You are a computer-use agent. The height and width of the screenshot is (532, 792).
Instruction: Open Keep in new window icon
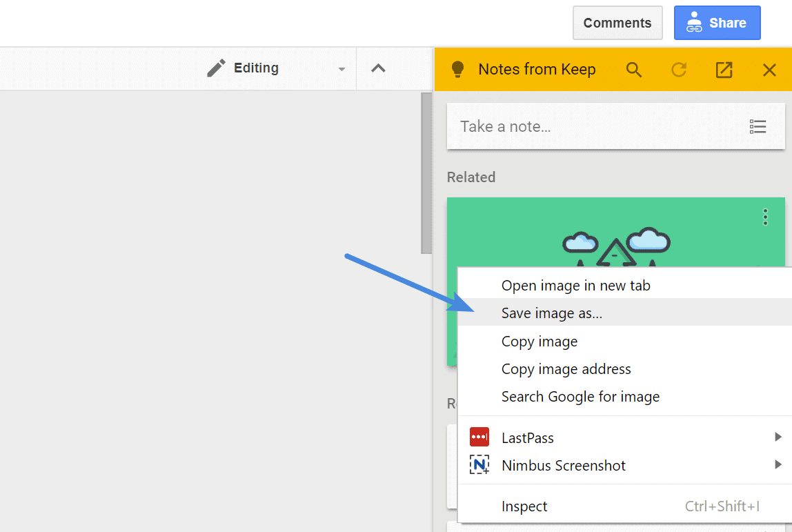point(724,70)
